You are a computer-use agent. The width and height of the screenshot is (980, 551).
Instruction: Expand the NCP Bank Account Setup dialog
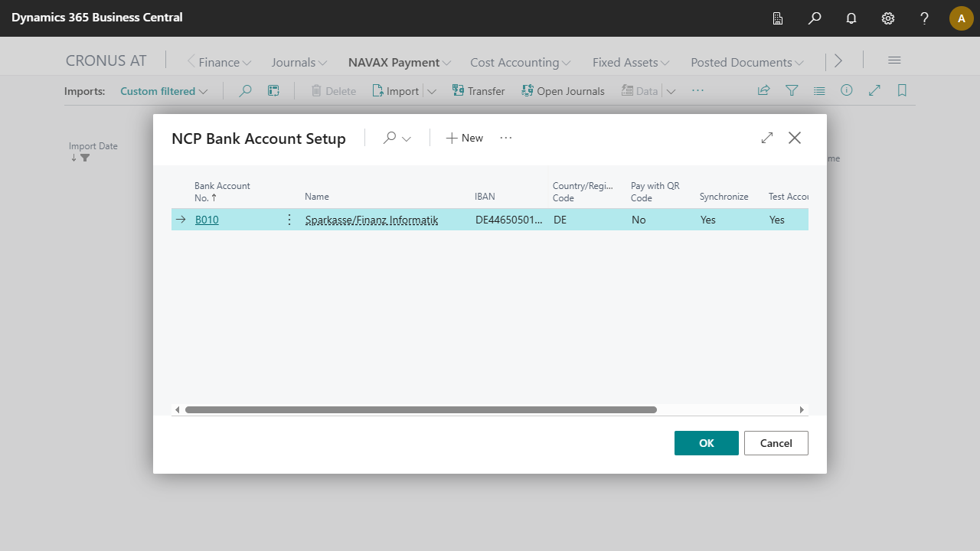[x=767, y=138]
